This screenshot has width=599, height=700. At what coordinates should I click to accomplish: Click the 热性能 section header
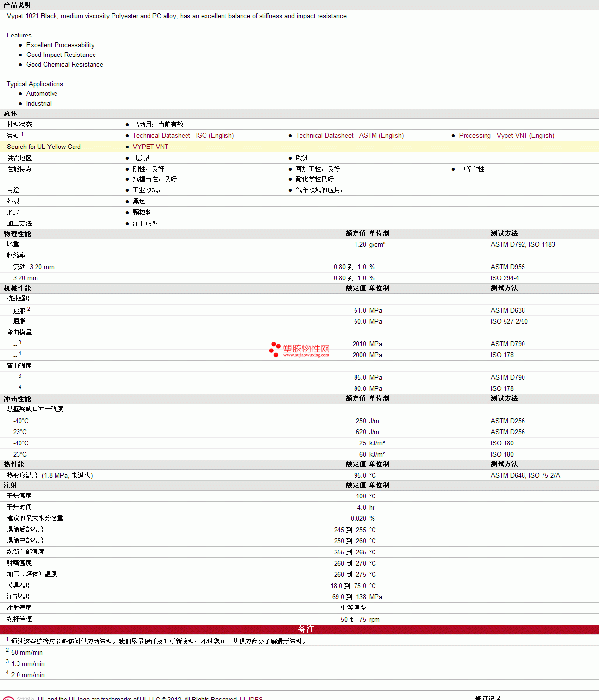point(14,464)
